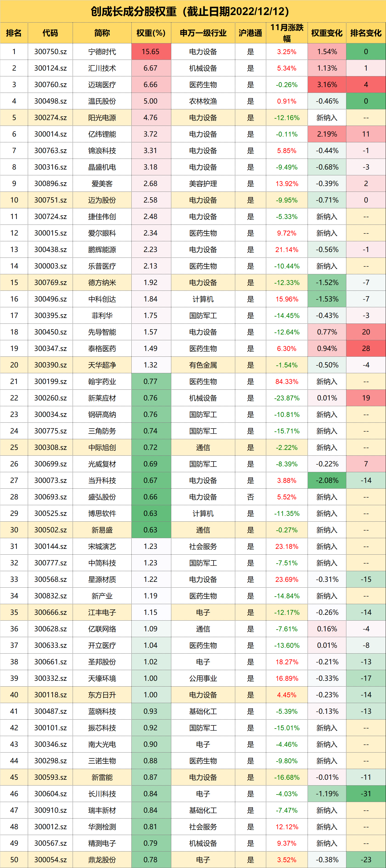Select the 中际旭创 cell
The height and width of the screenshot is (868, 386).
click(x=102, y=448)
